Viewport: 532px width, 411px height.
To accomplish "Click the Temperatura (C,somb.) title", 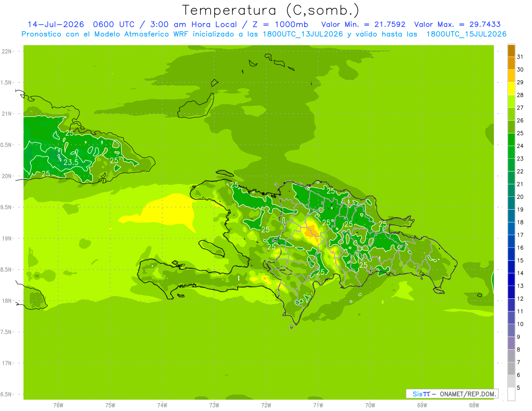I will tap(271, 10).
